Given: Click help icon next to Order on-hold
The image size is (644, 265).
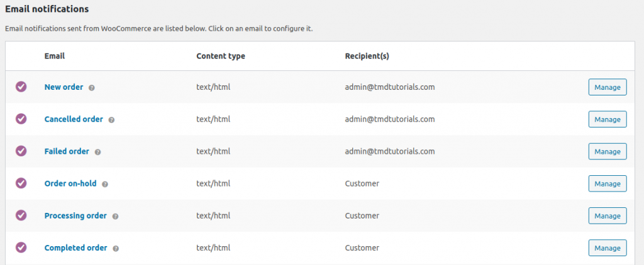Looking at the screenshot, I should [x=105, y=184].
